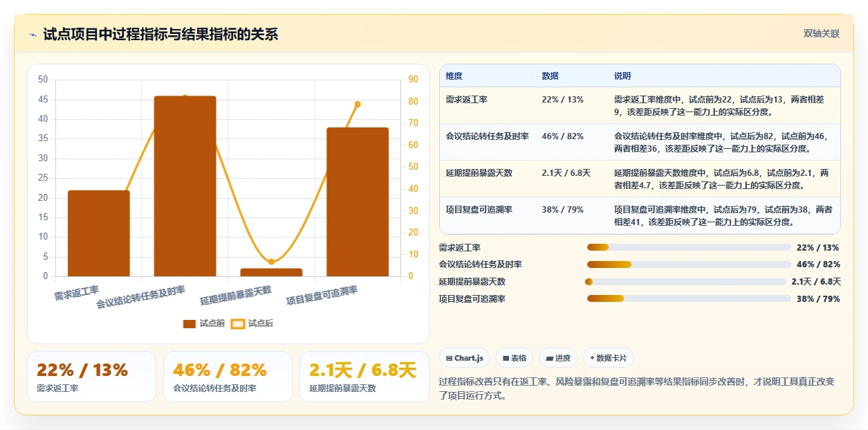The image size is (868, 430).
Task: Click the 38% / 79% value beside the progress bar
Action: tap(818, 299)
